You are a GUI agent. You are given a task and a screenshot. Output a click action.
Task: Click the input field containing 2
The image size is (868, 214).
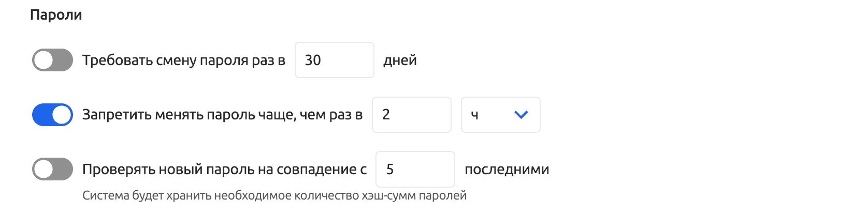point(411,115)
